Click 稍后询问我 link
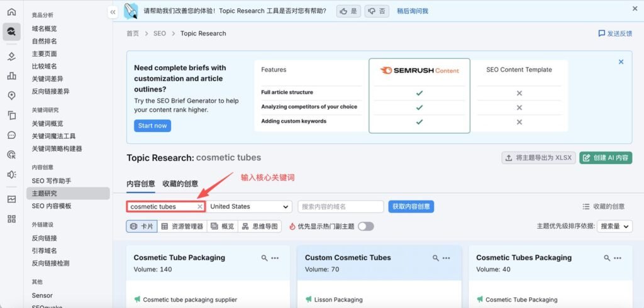 coord(413,11)
